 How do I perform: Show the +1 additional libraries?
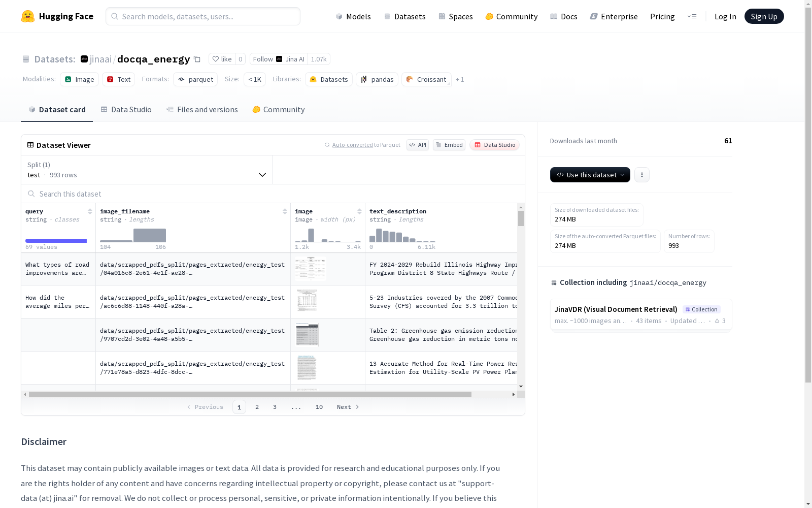(460, 79)
